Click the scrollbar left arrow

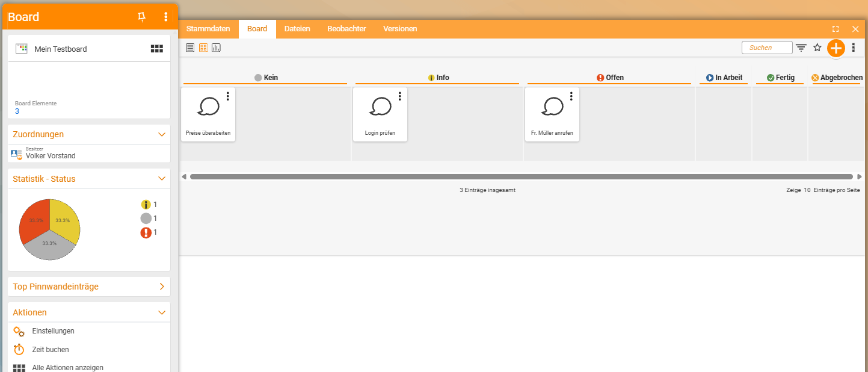click(x=184, y=177)
